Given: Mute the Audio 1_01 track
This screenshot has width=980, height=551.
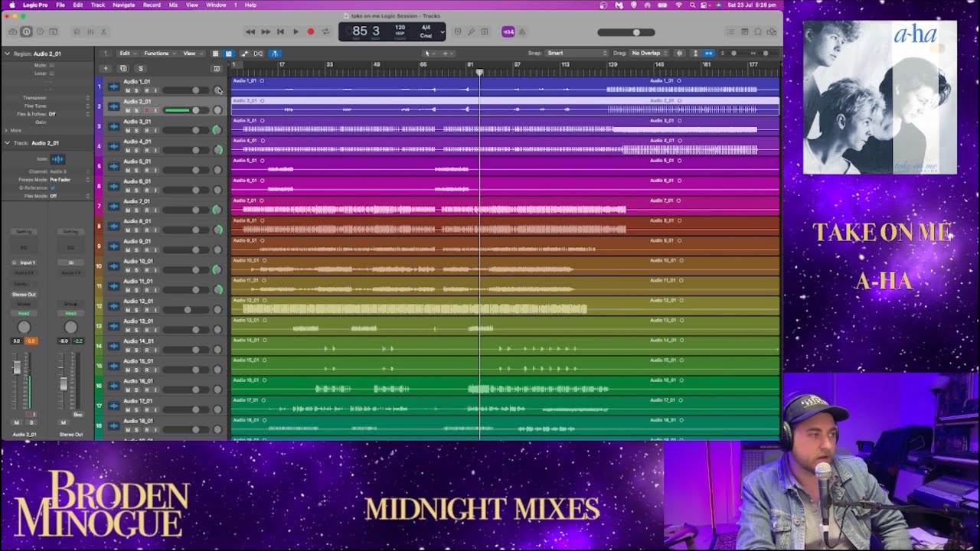Looking at the screenshot, I should (127, 90).
